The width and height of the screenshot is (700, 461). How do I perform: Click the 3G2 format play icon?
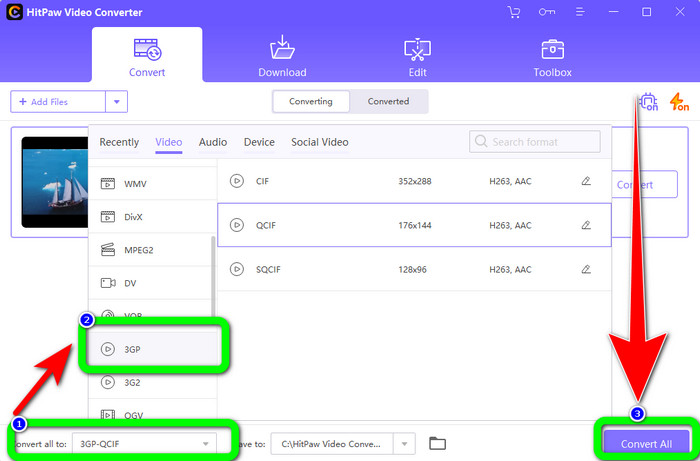[x=108, y=382]
